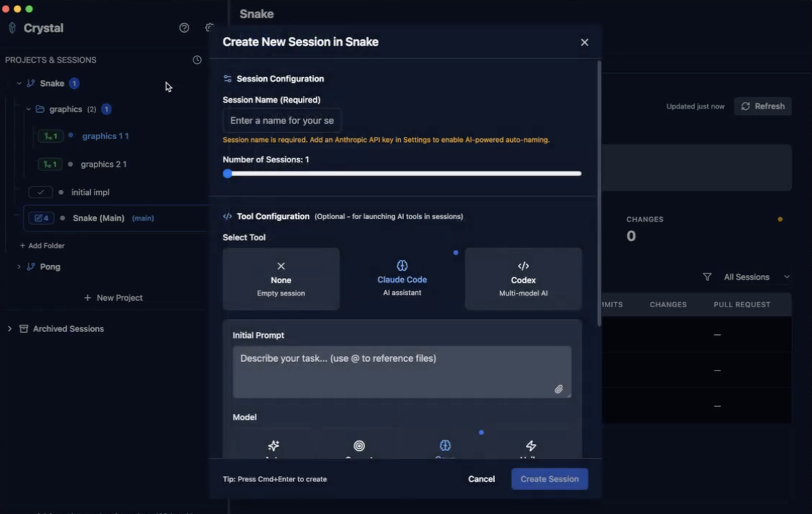Expand Archived Sessions
812x514 pixels.
[9, 329]
